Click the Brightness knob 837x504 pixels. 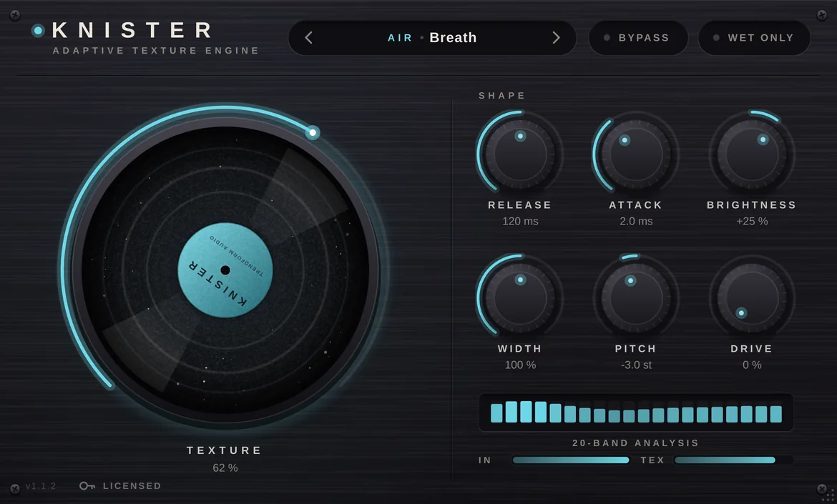click(x=752, y=154)
